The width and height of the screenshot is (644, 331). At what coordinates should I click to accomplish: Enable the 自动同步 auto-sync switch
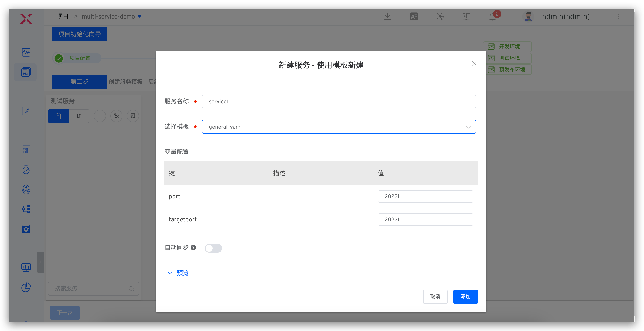pos(213,248)
